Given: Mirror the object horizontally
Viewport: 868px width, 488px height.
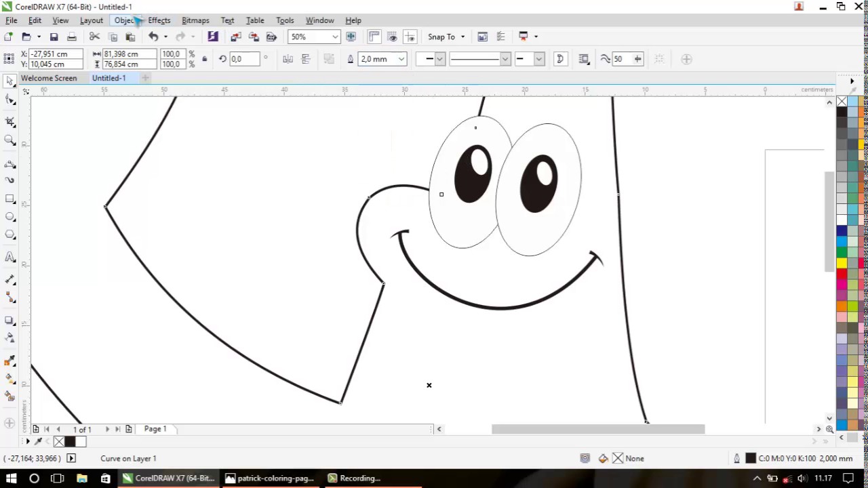Looking at the screenshot, I should click(288, 59).
